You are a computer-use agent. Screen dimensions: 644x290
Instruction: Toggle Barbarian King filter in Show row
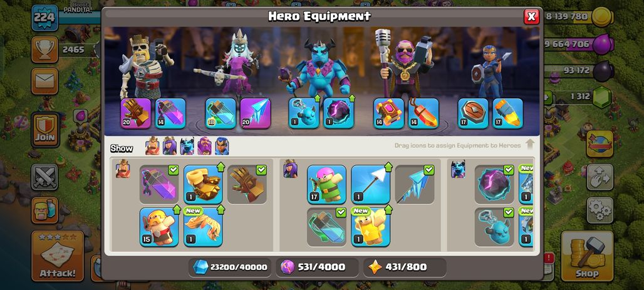point(152,146)
